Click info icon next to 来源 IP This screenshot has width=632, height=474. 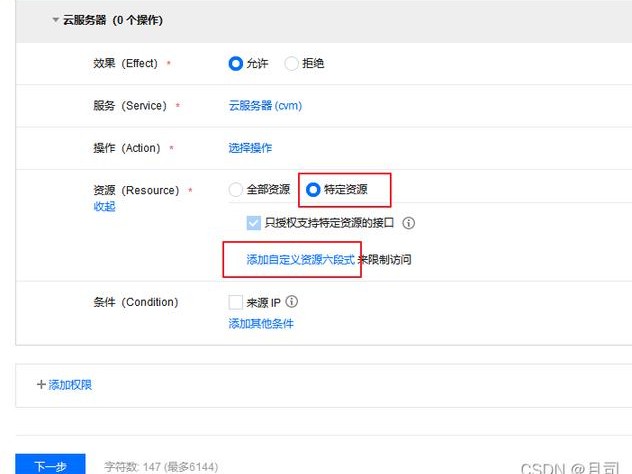(291, 301)
